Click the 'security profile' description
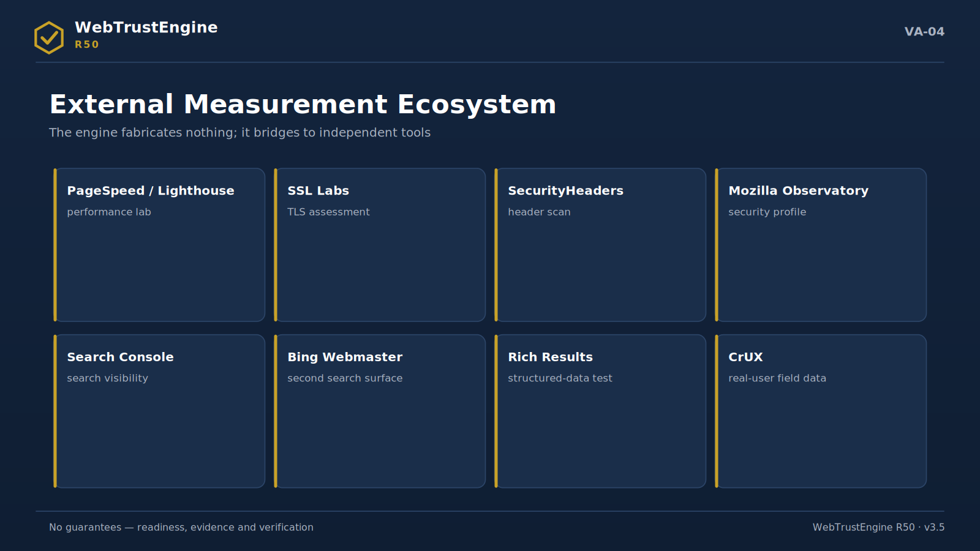The image size is (980, 551). click(767, 212)
